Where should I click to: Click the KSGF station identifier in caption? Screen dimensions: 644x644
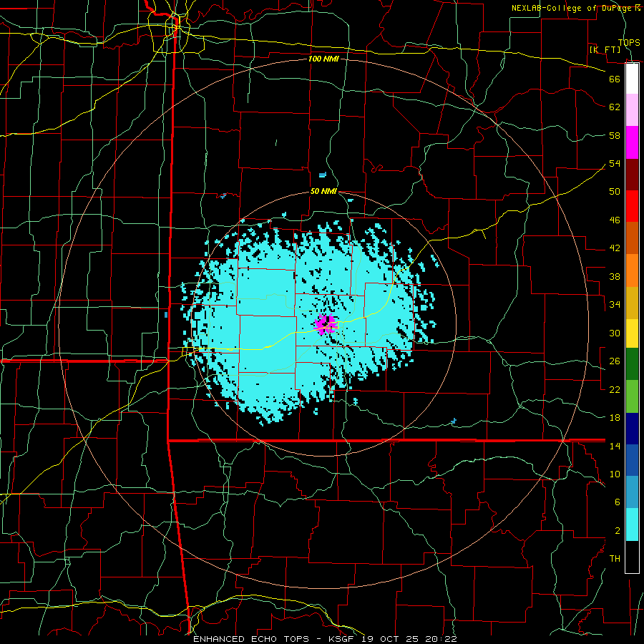(341, 639)
